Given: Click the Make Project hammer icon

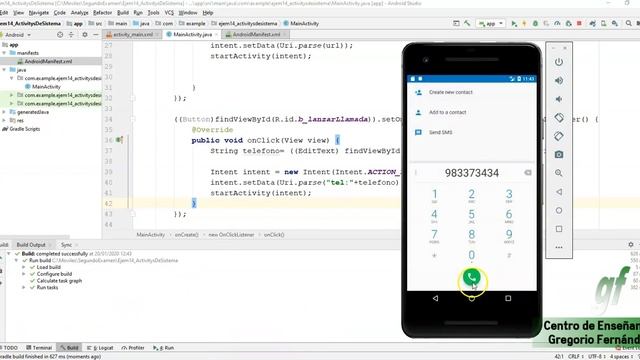Looking at the screenshot, I should 467,24.
